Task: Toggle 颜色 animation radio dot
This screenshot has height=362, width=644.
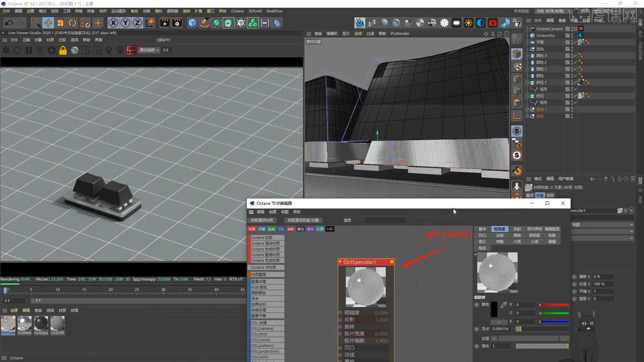Action: [x=477, y=305]
